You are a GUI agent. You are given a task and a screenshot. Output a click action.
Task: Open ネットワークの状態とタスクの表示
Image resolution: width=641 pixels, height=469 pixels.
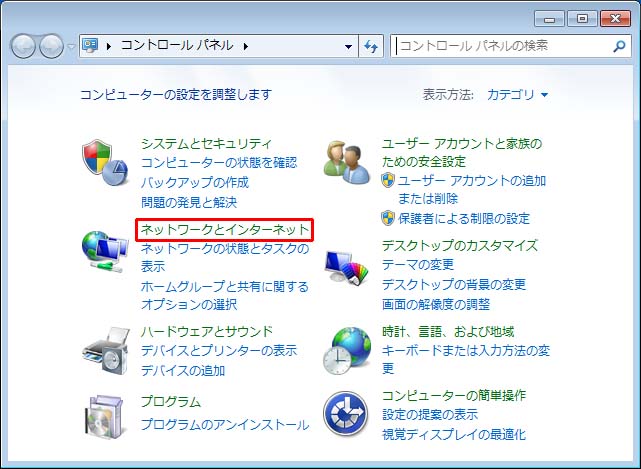[224, 257]
